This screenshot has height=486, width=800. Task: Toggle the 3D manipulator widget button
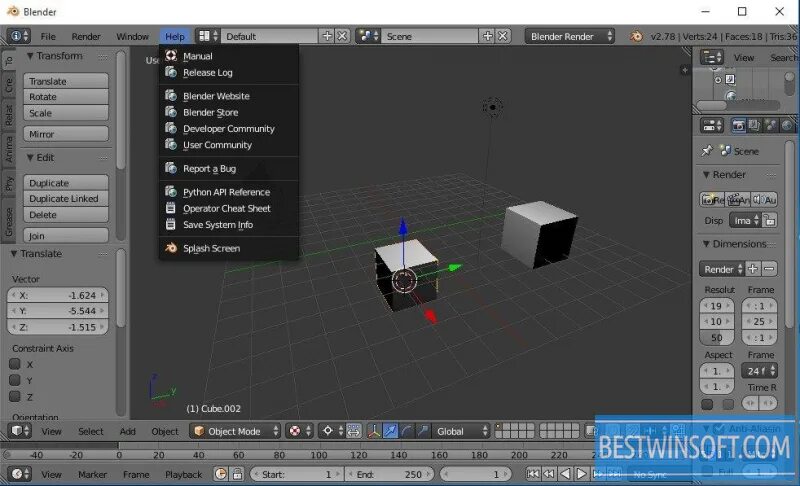pyautogui.click(x=374, y=431)
